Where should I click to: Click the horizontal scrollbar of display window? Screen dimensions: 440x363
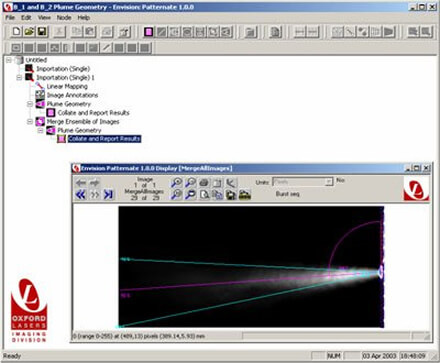point(326,336)
